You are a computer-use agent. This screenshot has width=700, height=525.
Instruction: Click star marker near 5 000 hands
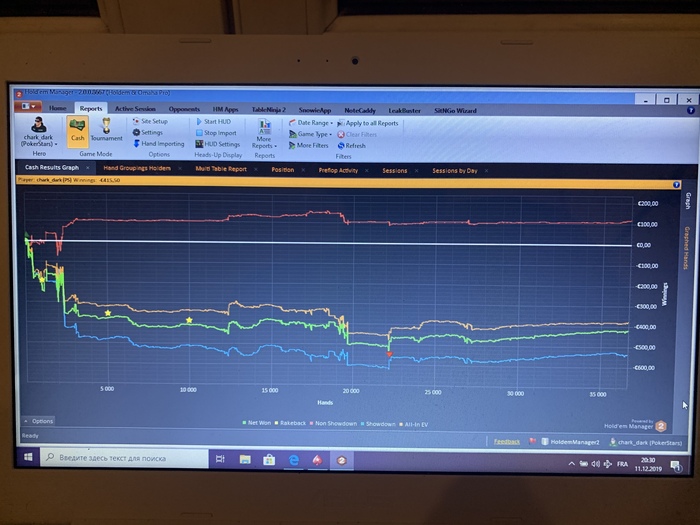pos(108,313)
